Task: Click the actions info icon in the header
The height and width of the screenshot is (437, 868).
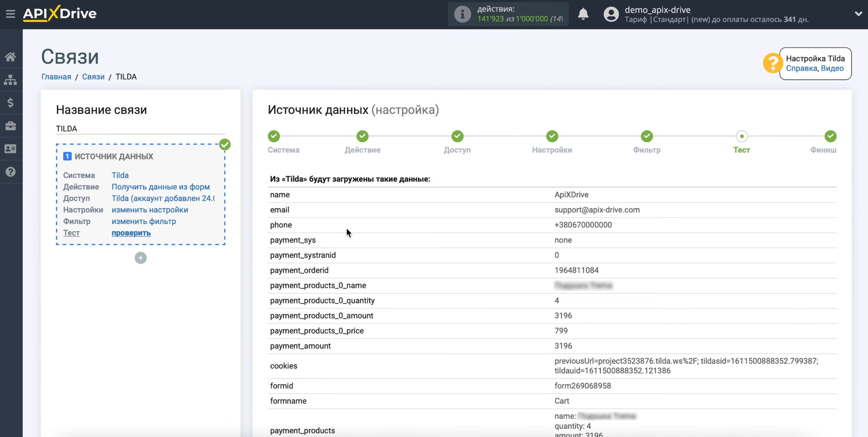Action: (462, 14)
